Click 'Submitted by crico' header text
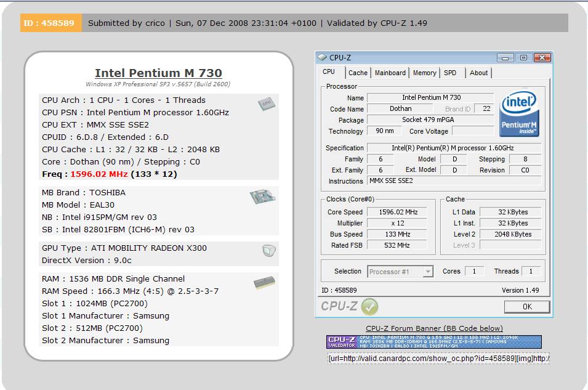Screen dimensions: 588x390 click(126, 23)
